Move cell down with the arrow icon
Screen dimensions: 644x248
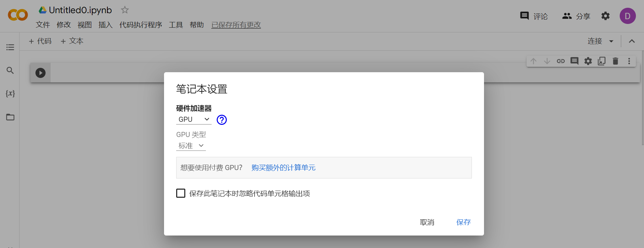point(547,61)
